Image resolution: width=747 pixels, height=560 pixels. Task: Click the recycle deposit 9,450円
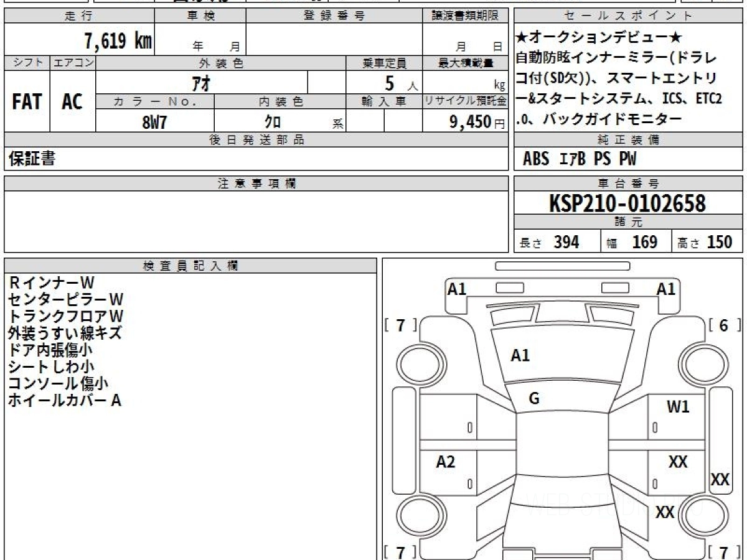coord(477,122)
